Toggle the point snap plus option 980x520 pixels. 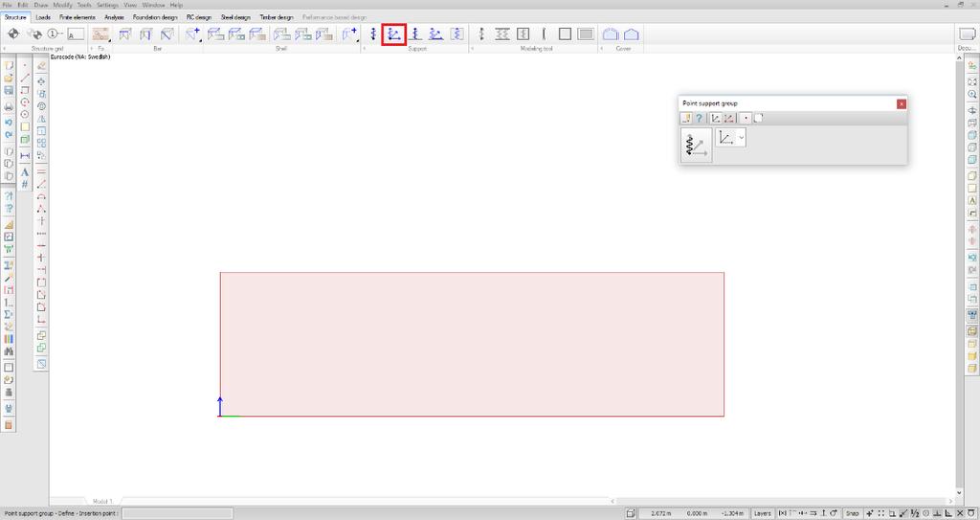870,513
